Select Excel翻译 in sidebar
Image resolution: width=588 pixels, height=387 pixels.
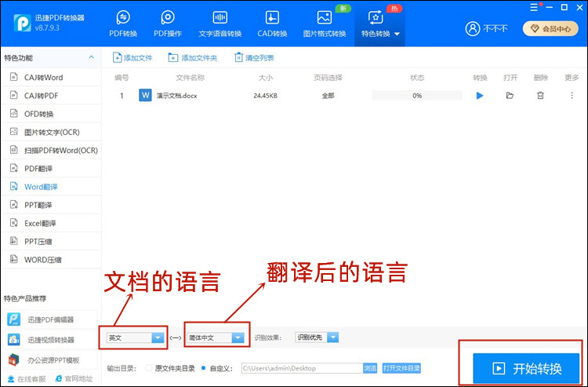pyautogui.click(x=51, y=224)
